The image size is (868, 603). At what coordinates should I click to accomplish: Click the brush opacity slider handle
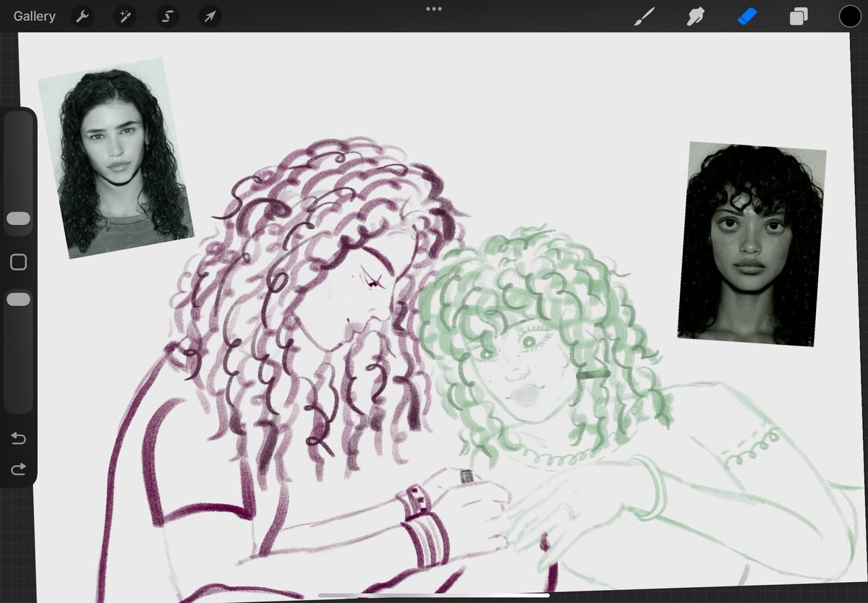point(18,299)
